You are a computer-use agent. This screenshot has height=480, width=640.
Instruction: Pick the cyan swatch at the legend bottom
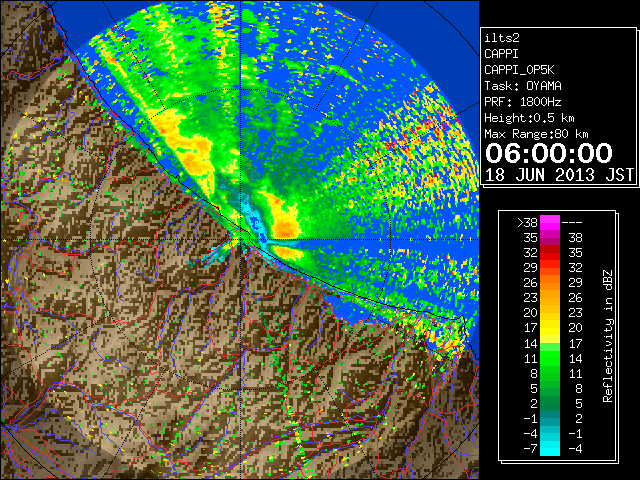[x=550, y=449]
